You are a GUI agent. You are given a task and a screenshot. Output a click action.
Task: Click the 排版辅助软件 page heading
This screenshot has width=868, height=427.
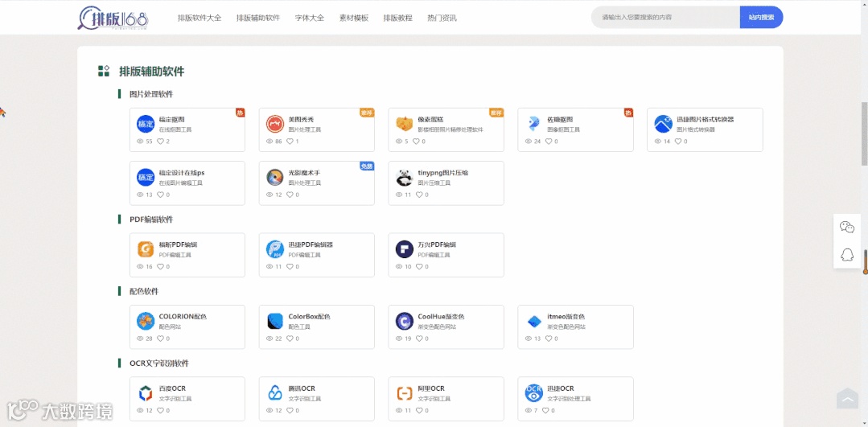pyautogui.click(x=152, y=72)
